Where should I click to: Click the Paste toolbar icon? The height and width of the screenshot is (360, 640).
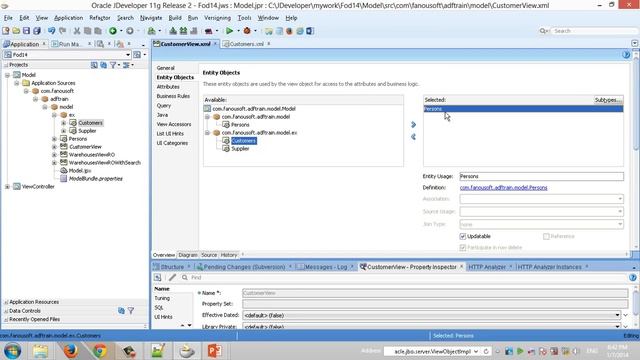click(x=98, y=31)
